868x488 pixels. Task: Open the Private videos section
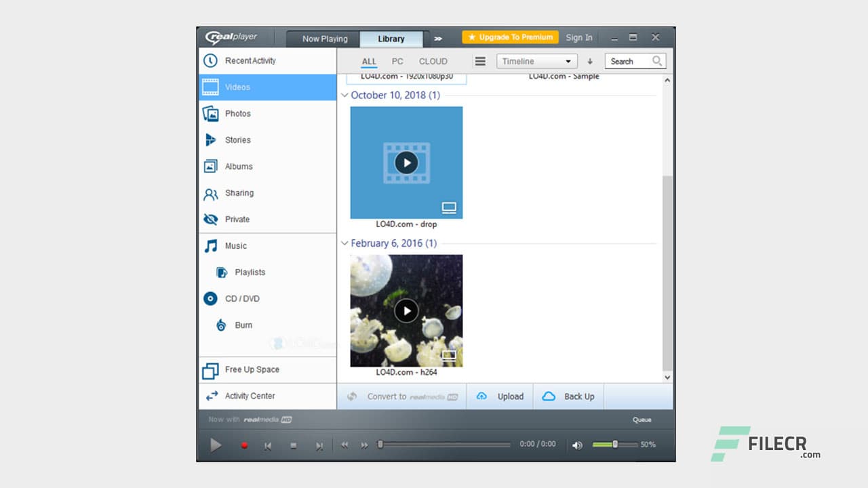(237, 219)
